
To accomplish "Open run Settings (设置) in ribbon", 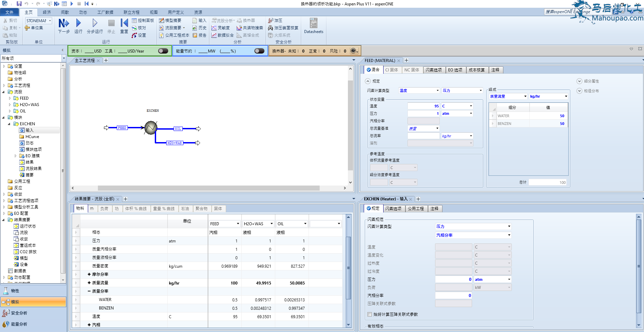I will [139, 35].
